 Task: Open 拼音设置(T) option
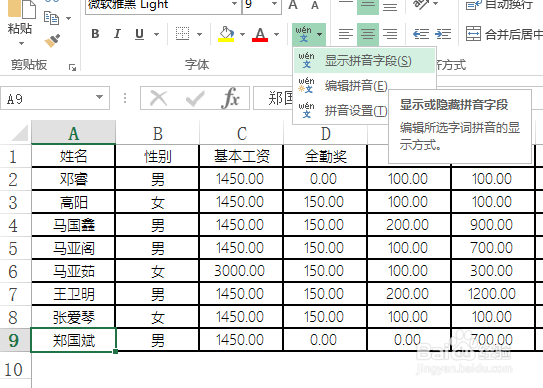[x=341, y=111]
